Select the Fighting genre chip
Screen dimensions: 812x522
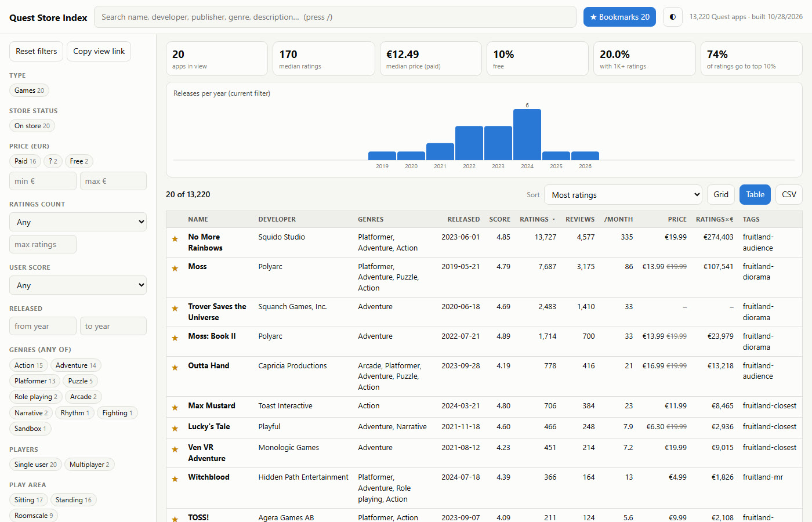pos(117,413)
